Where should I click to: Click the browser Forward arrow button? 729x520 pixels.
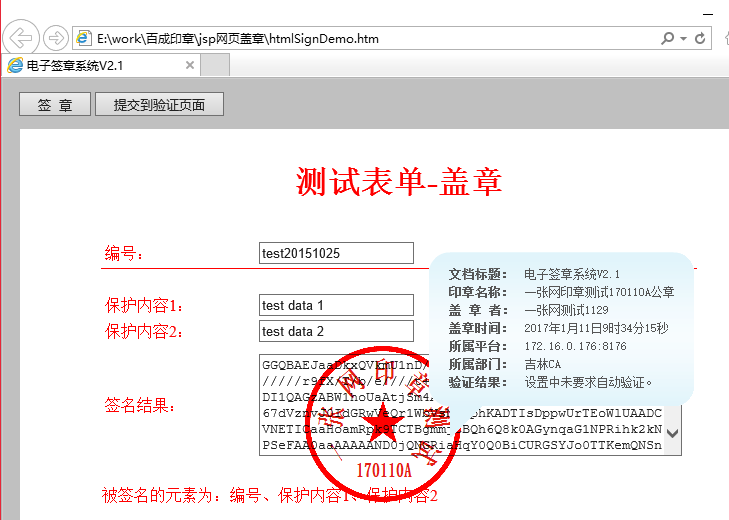[56, 38]
